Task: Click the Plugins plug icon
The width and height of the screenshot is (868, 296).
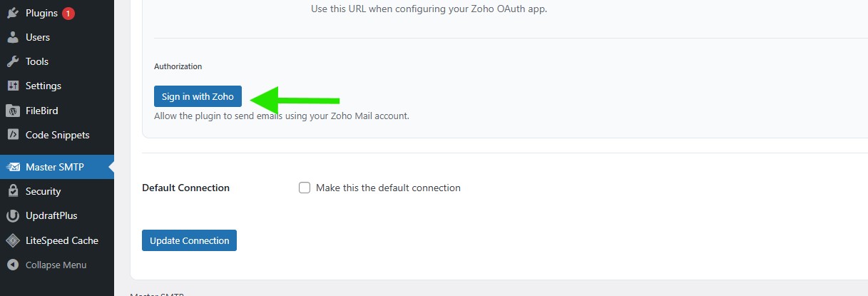Action: pos(13,13)
